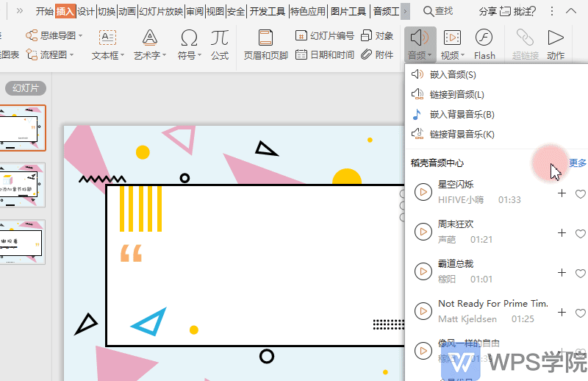Switch to the 开始 tab
Screen dimensions: 588x381
pyautogui.click(x=45, y=11)
